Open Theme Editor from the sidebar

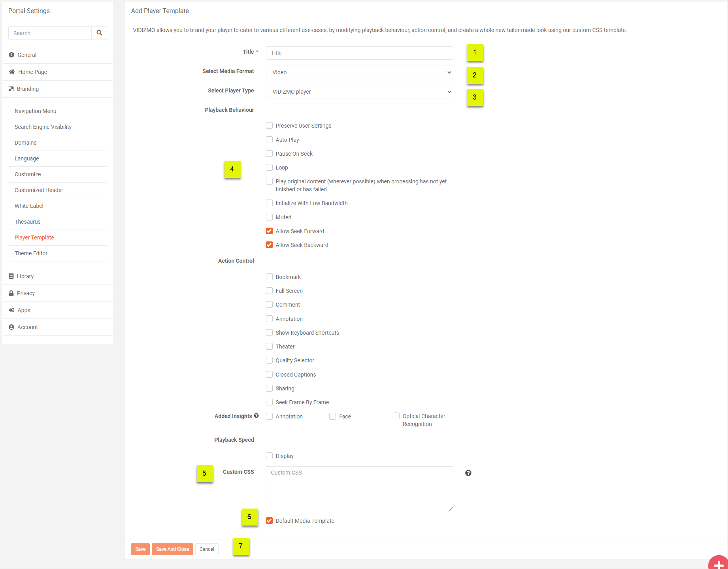pyautogui.click(x=31, y=253)
